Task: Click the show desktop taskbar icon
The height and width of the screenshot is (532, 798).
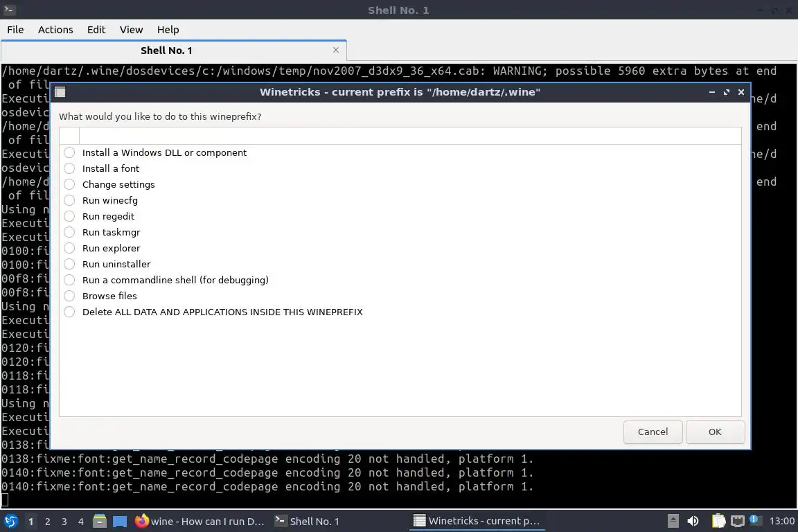Action: pos(120,522)
